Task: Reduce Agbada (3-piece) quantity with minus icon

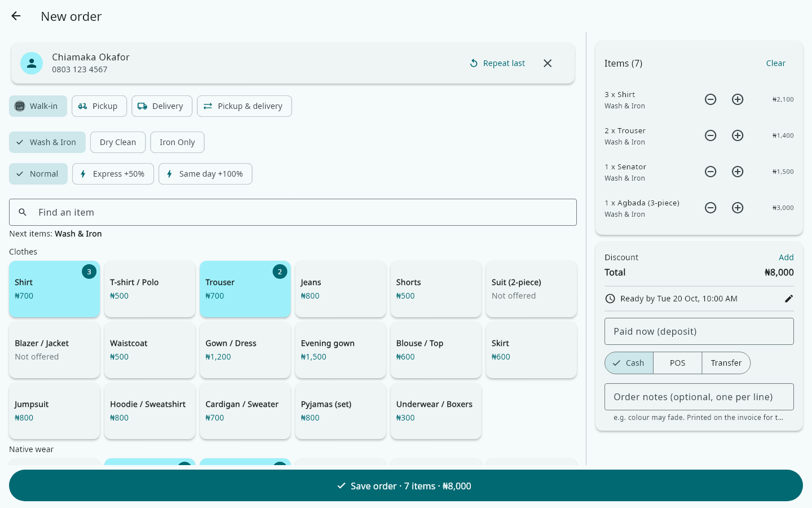Action: (710, 208)
